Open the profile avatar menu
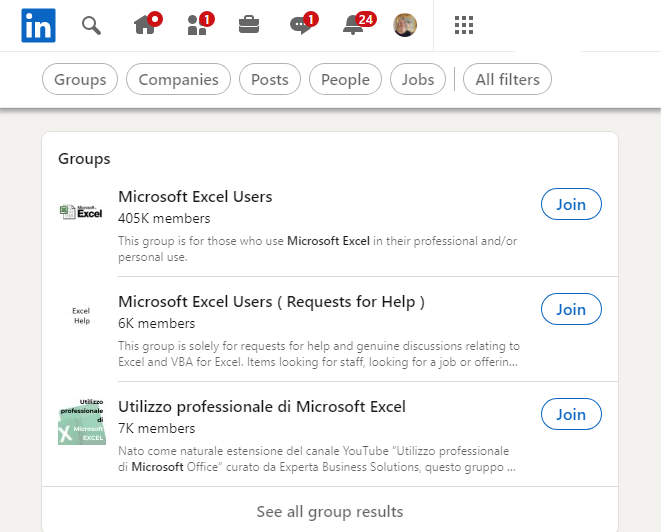Screen dimensions: 661x532 click(x=405, y=25)
